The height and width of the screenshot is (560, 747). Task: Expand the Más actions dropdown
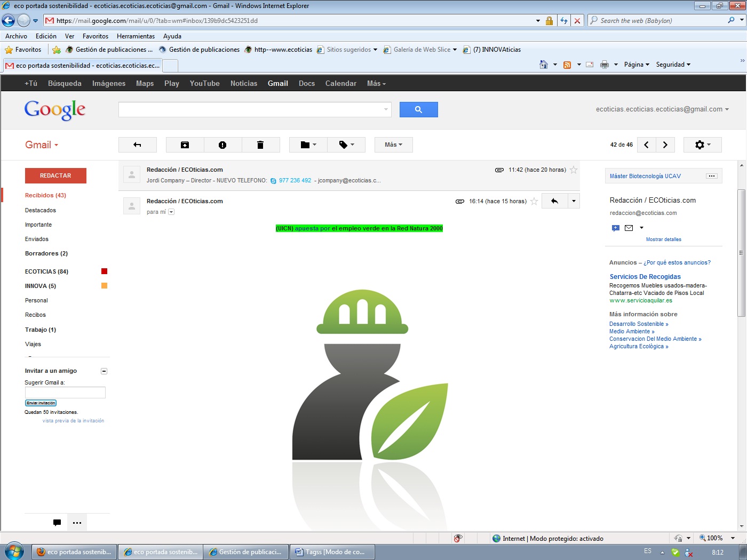pos(393,145)
